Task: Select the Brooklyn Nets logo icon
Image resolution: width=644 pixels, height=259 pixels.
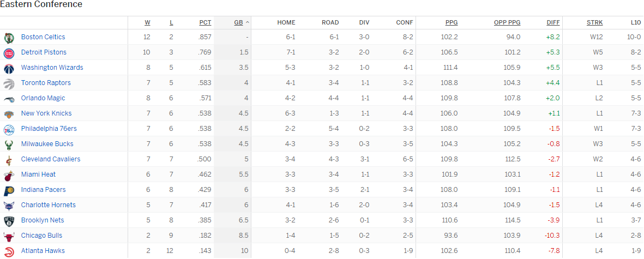Action: tap(9, 220)
